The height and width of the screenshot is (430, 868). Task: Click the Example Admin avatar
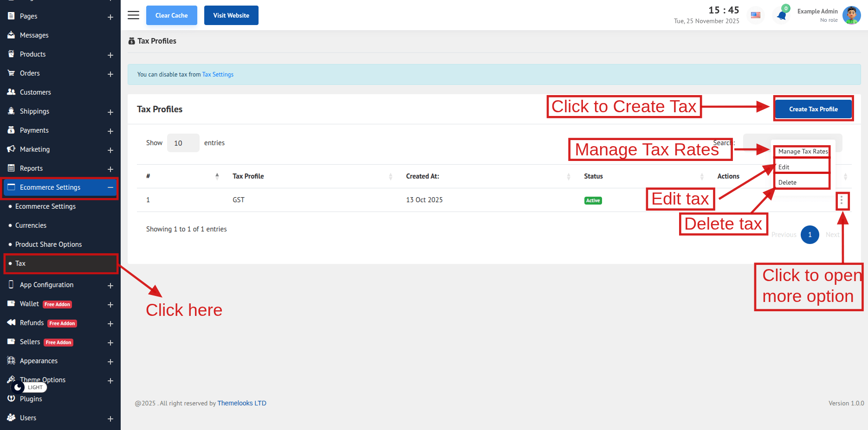point(851,15)
